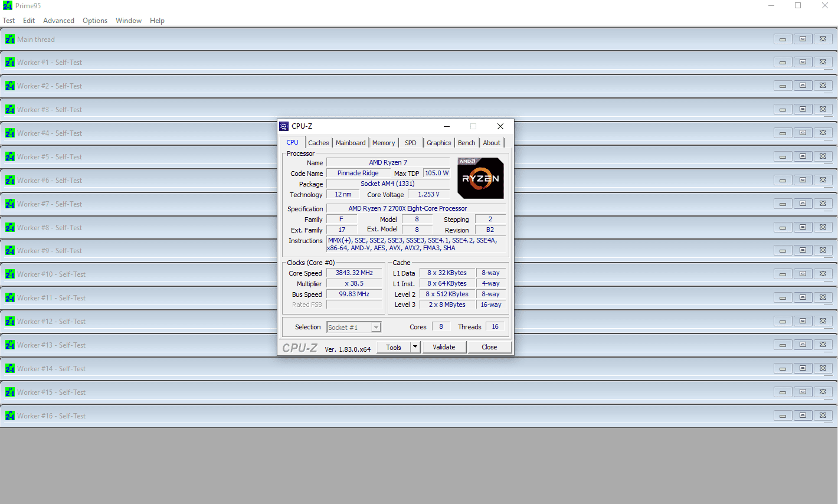Open the Advanced menu in Prime95

(58, 20)
